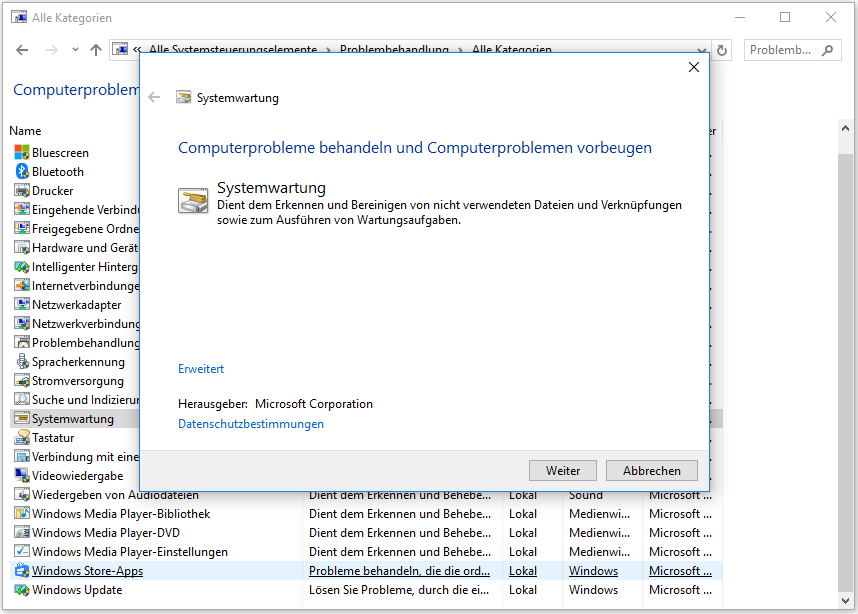Open the Bluetooth troubleshooter icon
The image size is (858, 614).
pyautogui.click(x=22, y=171)
